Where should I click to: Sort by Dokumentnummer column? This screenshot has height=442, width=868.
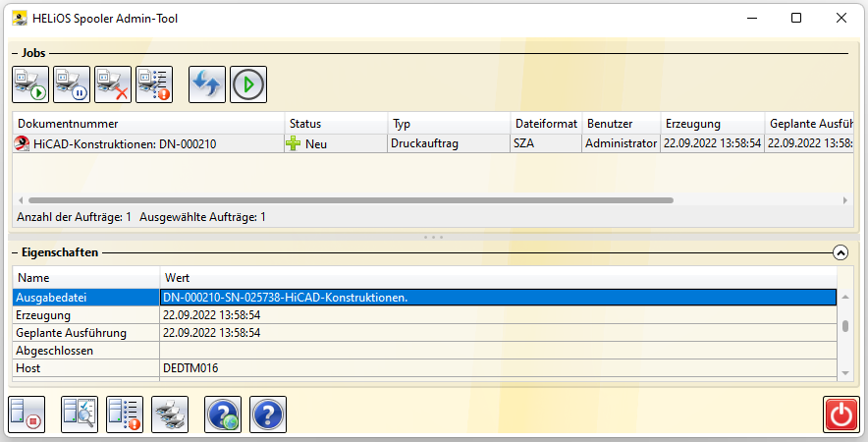click(148, 124)
